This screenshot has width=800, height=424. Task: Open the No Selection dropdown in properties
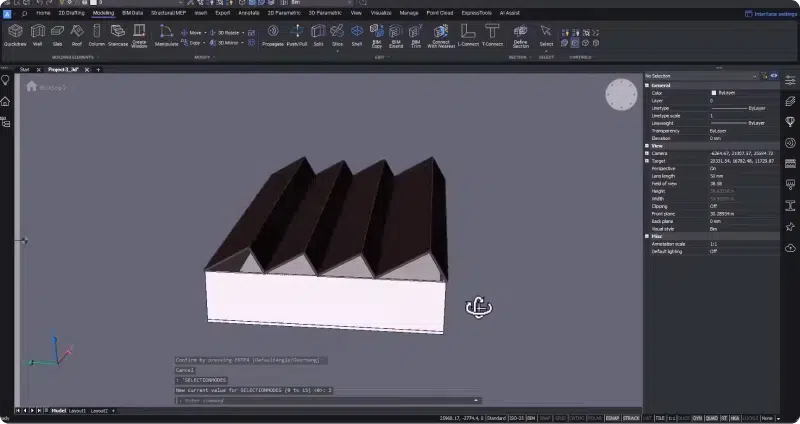pos(702,76)
